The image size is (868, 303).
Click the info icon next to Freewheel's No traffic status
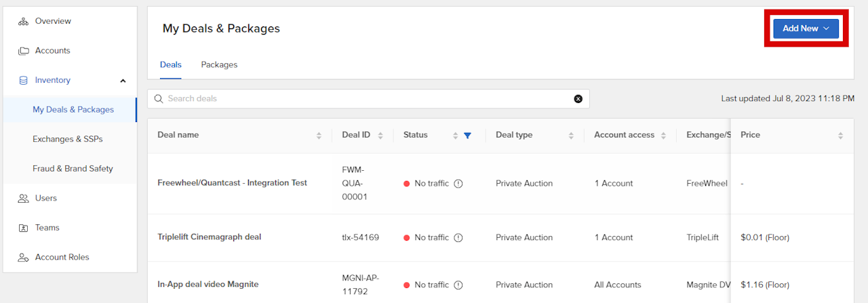tap(458, 184)
